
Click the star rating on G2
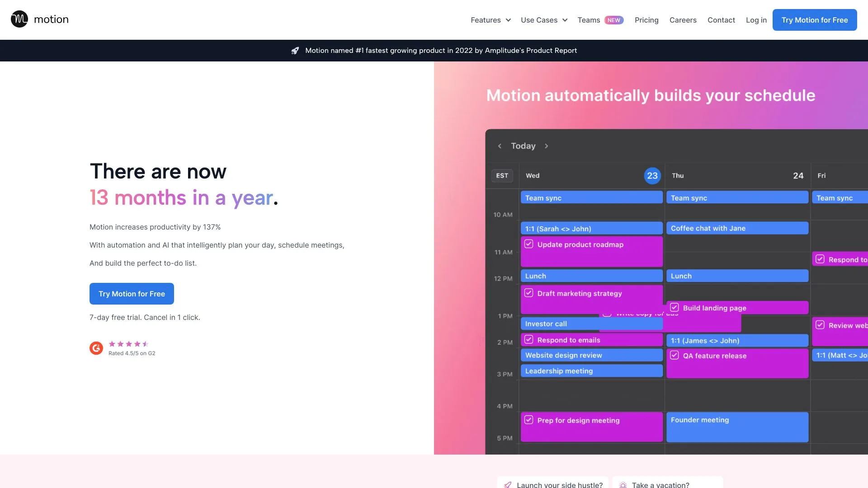128,344
